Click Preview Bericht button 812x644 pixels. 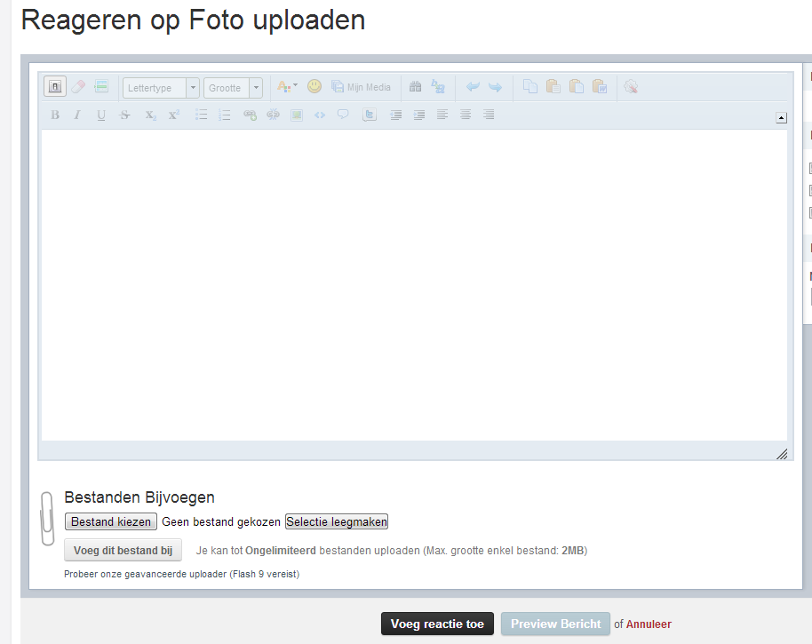555,624
